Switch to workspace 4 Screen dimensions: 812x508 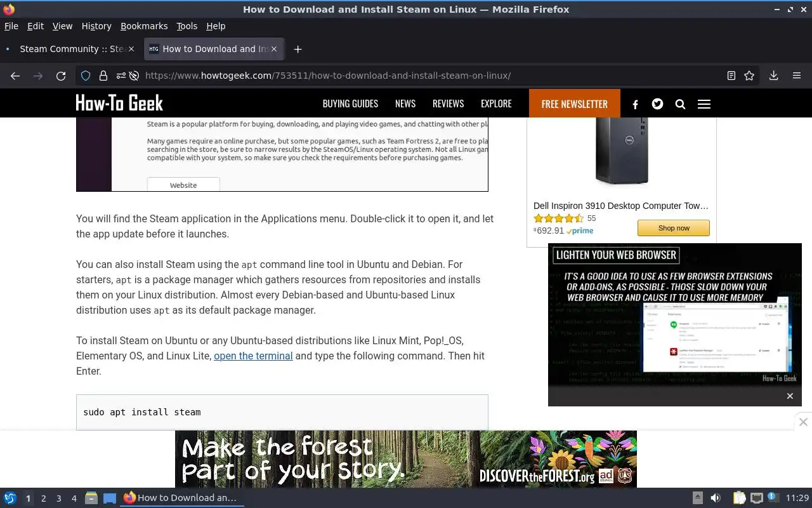pyautogui.click(x=74, y=498)
